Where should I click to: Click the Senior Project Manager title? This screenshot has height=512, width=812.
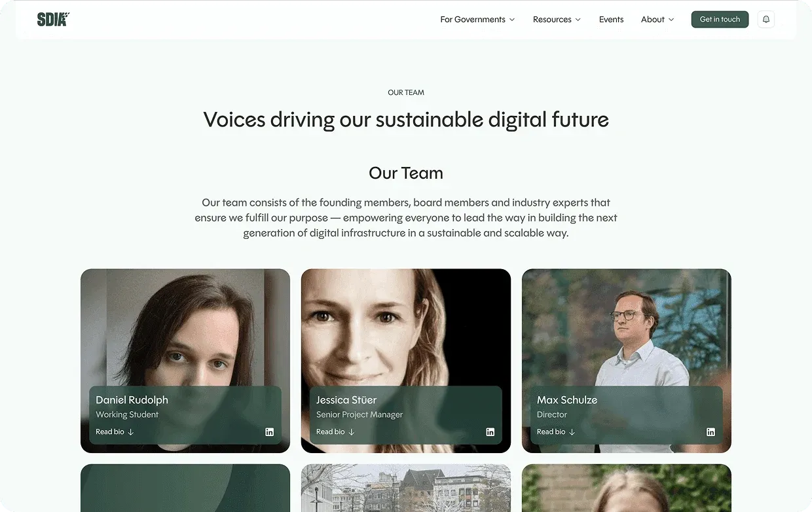[360, 415]
